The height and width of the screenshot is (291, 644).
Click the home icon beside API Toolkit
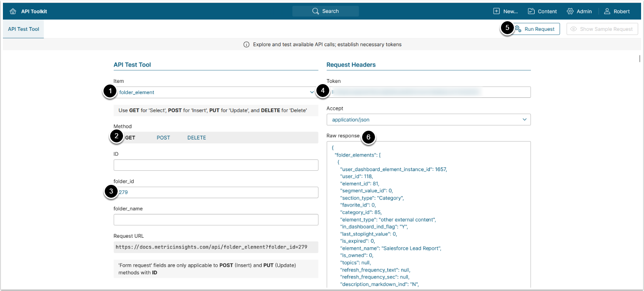click(x=13, y=11)
